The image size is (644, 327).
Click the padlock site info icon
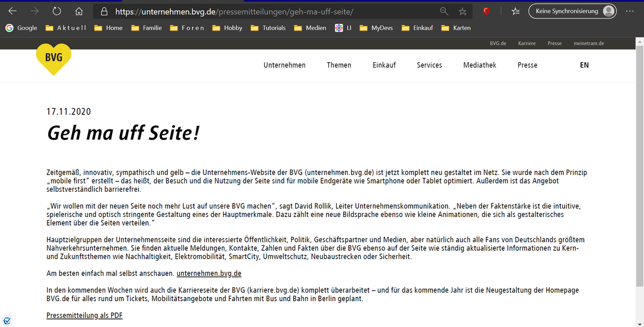105,11
